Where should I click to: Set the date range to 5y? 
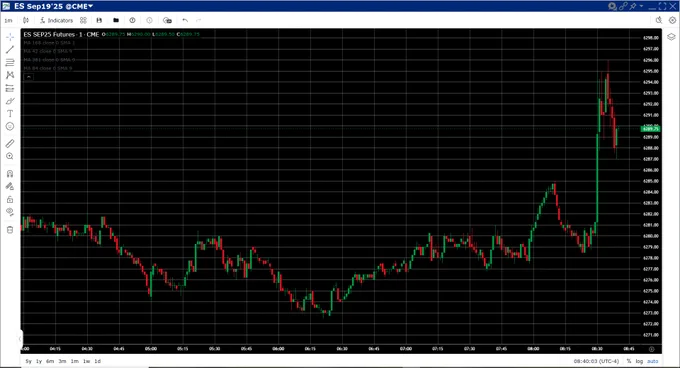click(29, 361)
